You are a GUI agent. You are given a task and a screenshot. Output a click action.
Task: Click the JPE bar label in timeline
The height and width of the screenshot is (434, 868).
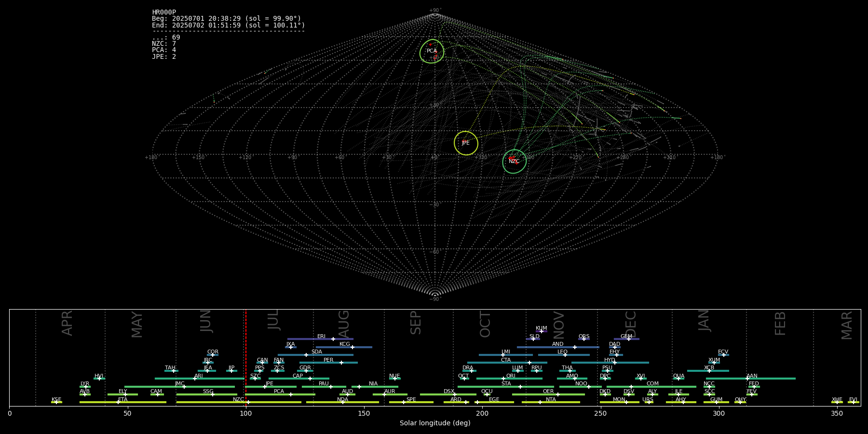(270, 384)
